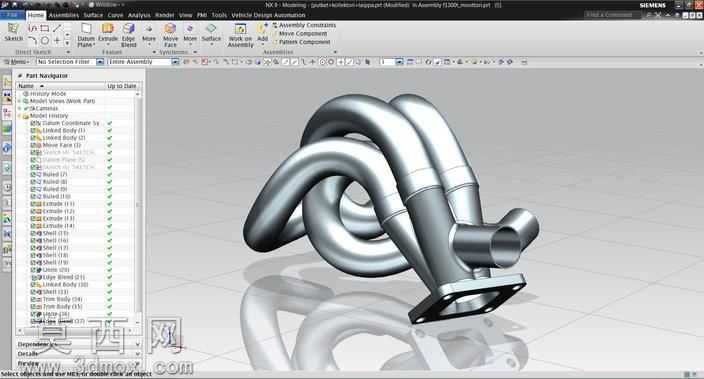704x379 pixels.
Task: Open the Part Navigator sidebar tab
Action: [7, 112]
